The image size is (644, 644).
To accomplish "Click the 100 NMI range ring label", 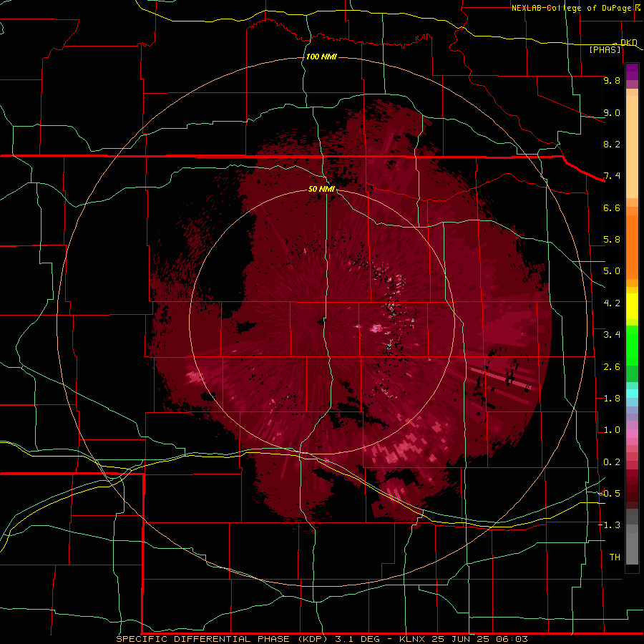I will tap(321, 57).
